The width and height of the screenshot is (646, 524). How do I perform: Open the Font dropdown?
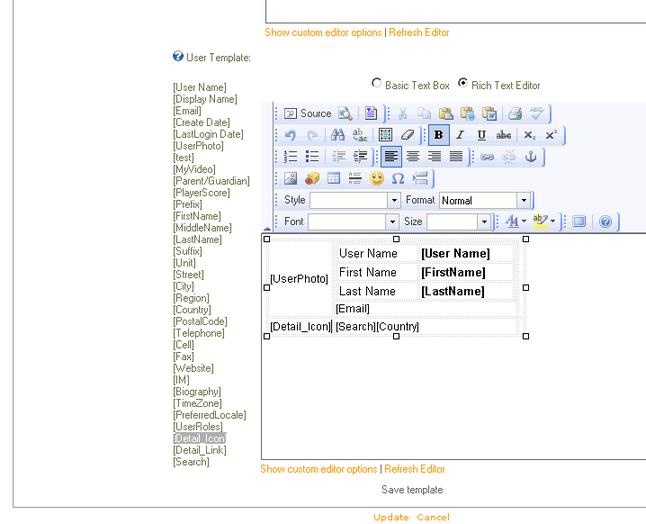353,222
